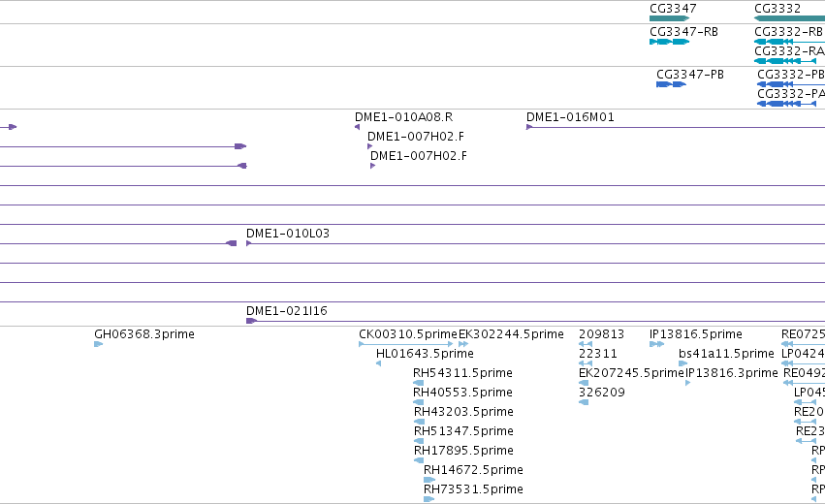This screenshot has width=825, height=504.
Task: Click the RH14672.5prime EST glyph
Action: [x=429, y=480]
